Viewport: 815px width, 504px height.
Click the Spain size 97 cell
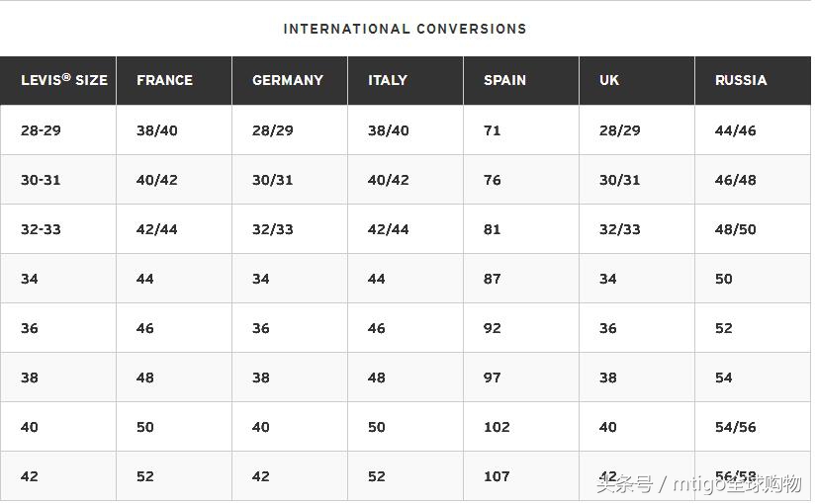point(493,378)
